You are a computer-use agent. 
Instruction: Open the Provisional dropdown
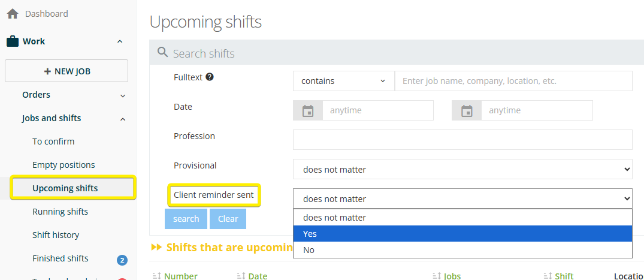462,170
